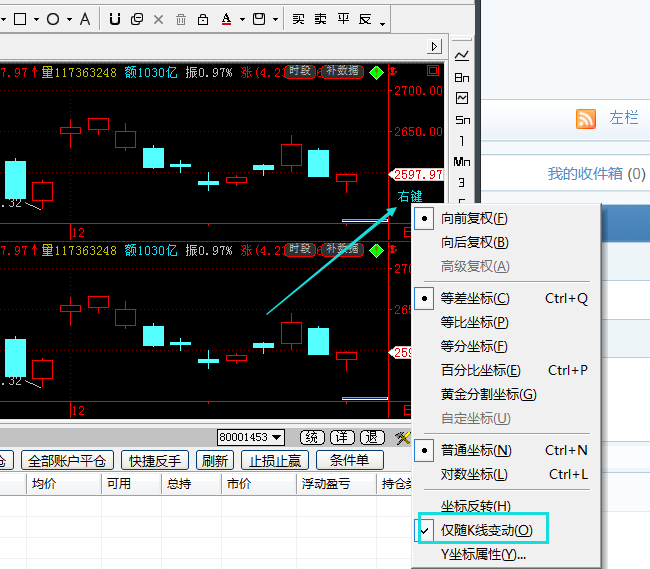The height and width of the screenshot is (569, 650).
Task: Click the 'Sn' period icon
Action: coord(462,120)
